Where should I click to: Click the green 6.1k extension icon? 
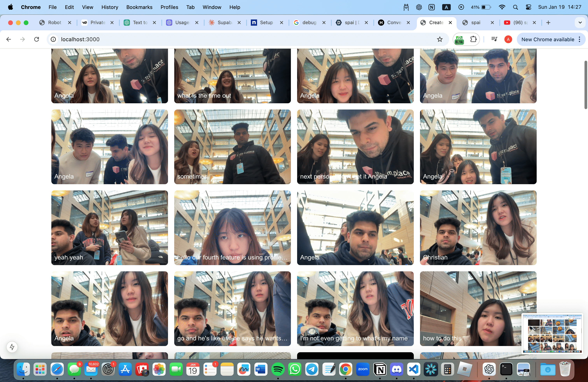click(x=459, y=39)
